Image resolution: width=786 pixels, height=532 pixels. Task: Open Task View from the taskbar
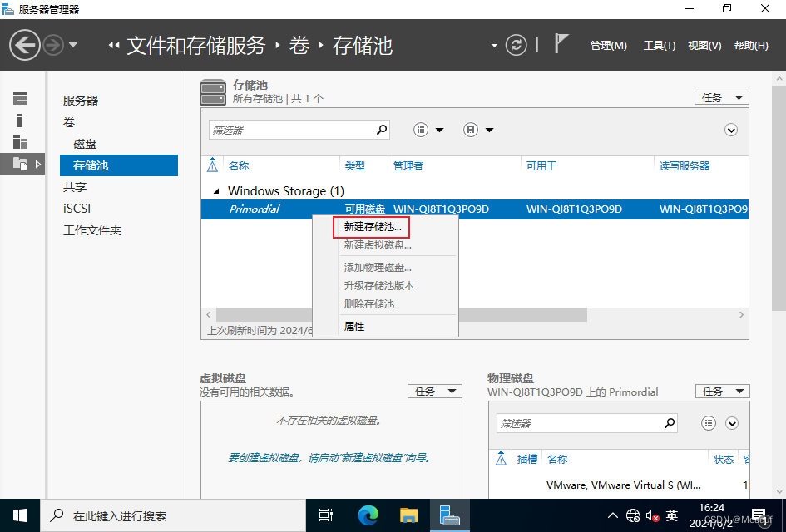pyautogui.click(x=326, y=515)
